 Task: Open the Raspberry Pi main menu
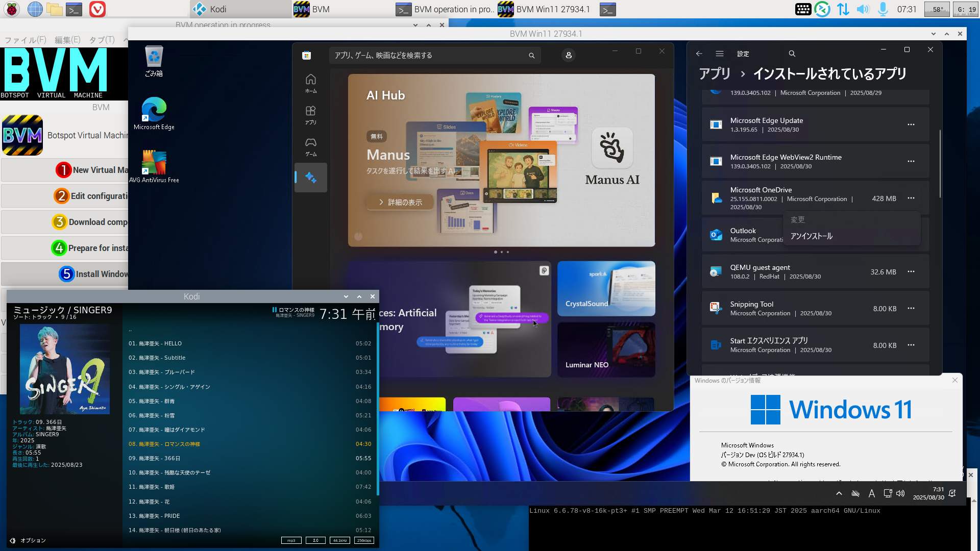12,9
